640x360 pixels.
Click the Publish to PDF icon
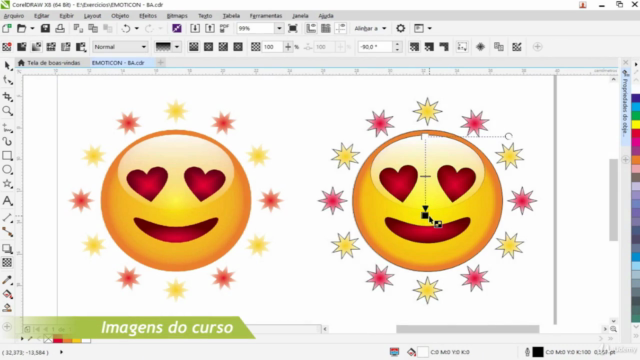[224, 28]
